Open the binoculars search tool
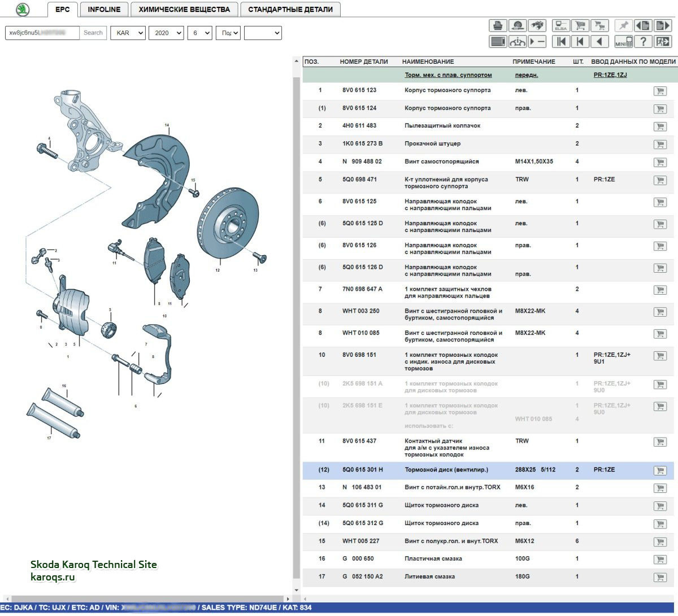 tap(537, 26)
